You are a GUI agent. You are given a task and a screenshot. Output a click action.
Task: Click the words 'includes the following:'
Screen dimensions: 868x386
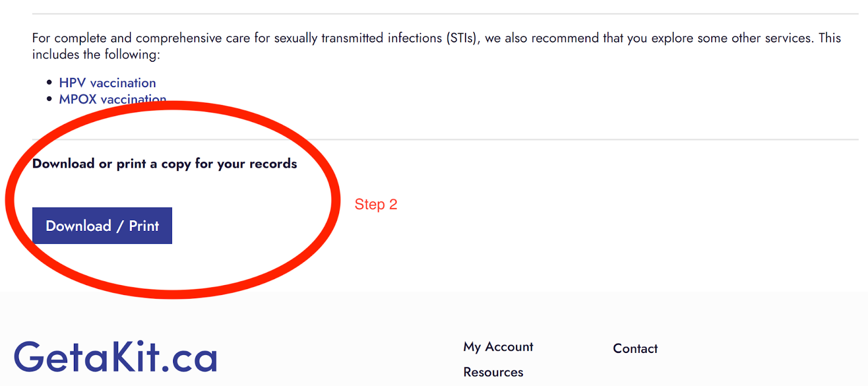click(x=96, y=55)
